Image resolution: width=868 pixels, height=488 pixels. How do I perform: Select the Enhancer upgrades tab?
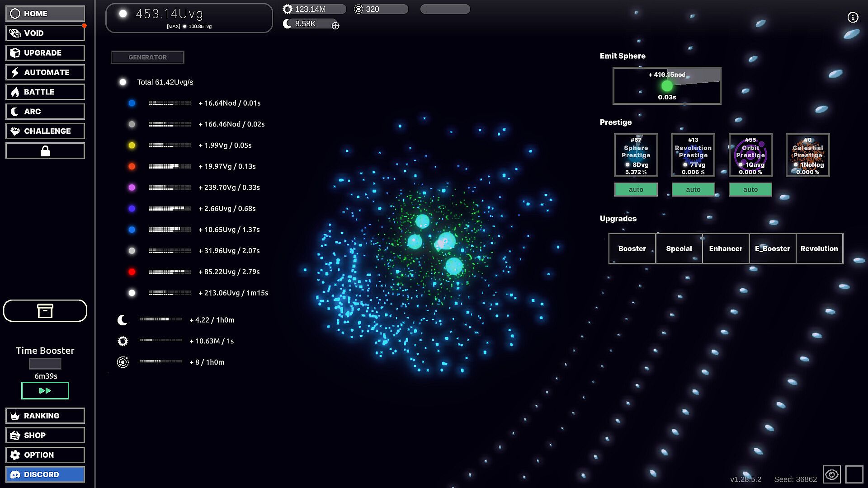point(725,249)
